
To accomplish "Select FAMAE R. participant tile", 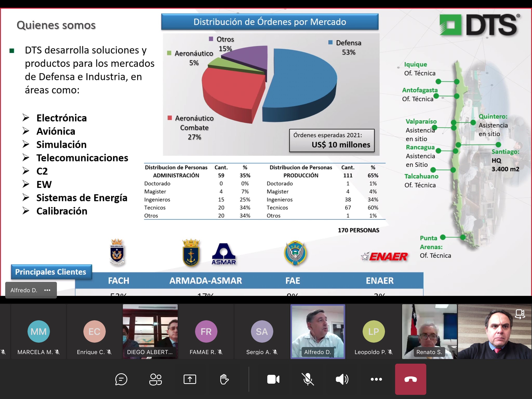I will [206, 332].
